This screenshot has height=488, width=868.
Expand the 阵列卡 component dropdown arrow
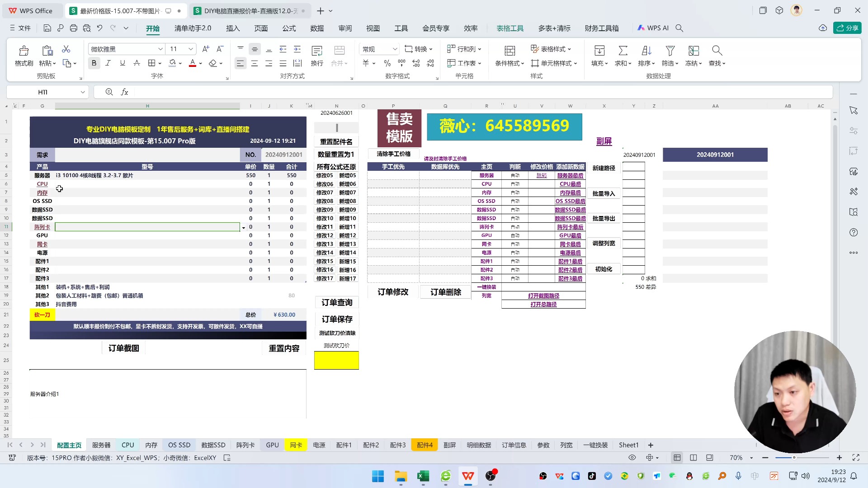pos(243,227)
